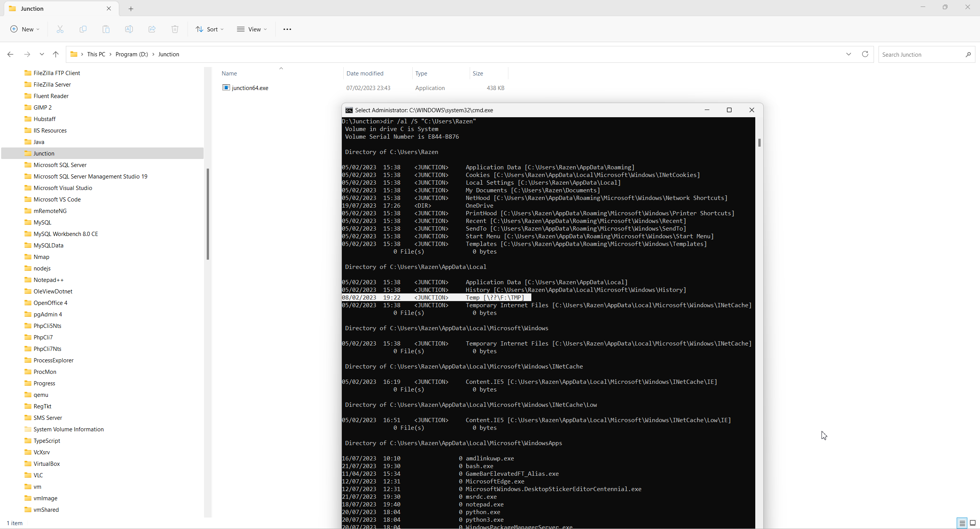The height and width of the screenshot is (529, 980).
Task: Navigate up one folder level
Action: 56,54
